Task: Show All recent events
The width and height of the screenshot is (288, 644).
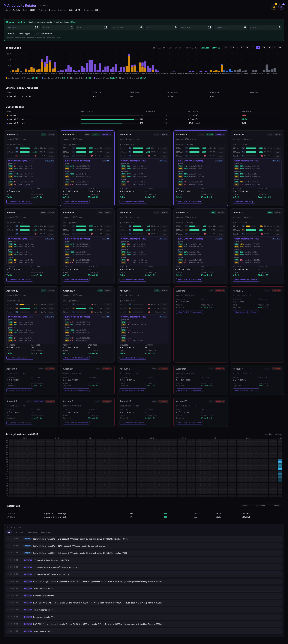Action: click(9, 532)
